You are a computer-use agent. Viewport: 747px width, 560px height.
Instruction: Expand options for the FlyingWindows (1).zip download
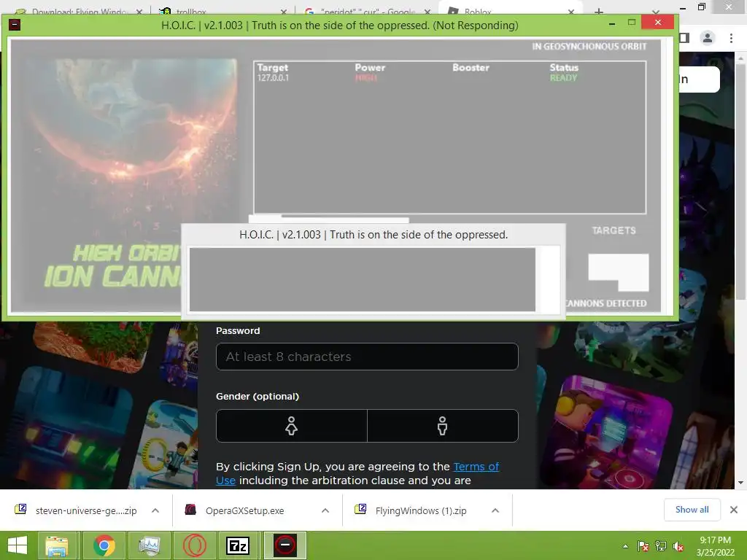pyautogui.click(x=495, y=510)
